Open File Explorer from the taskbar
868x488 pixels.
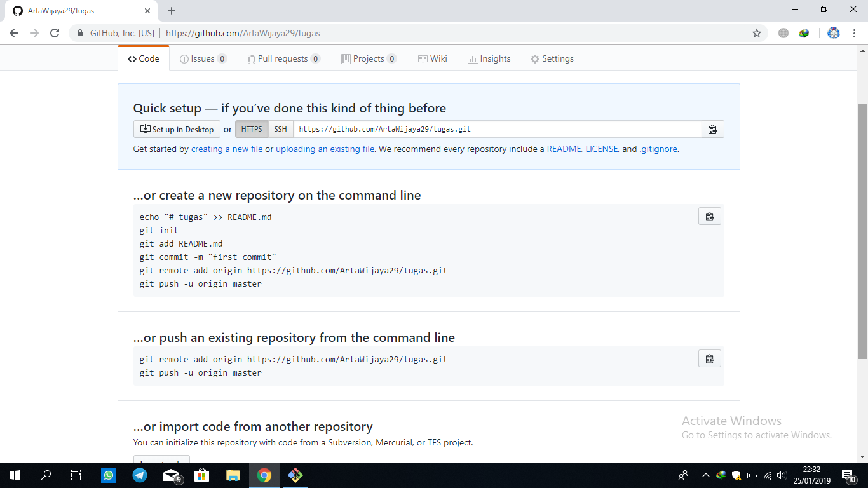pos(233,475)
